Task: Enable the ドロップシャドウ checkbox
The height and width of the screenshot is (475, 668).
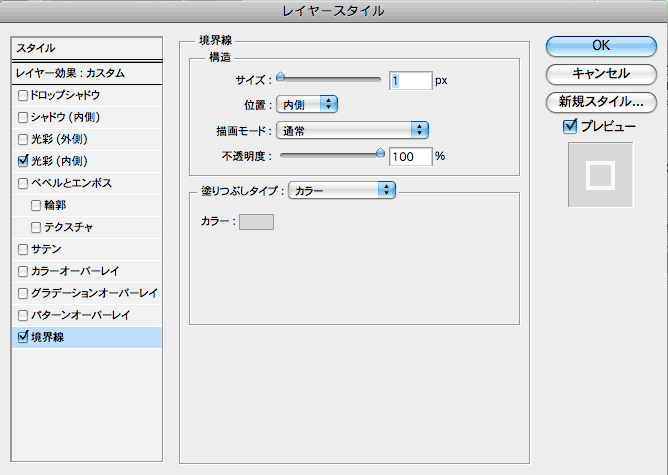Action: [23, 95]
